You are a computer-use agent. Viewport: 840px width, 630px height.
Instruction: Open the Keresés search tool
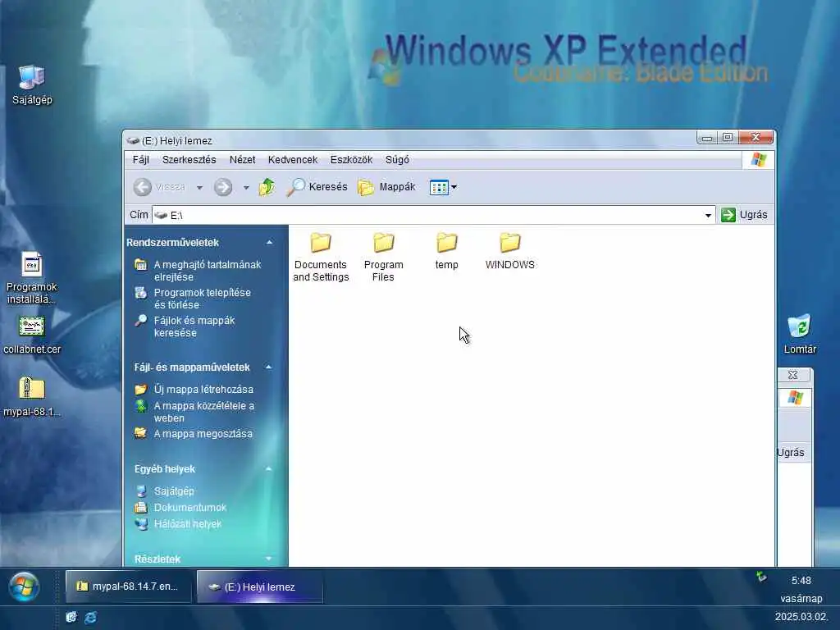(317, 187)
